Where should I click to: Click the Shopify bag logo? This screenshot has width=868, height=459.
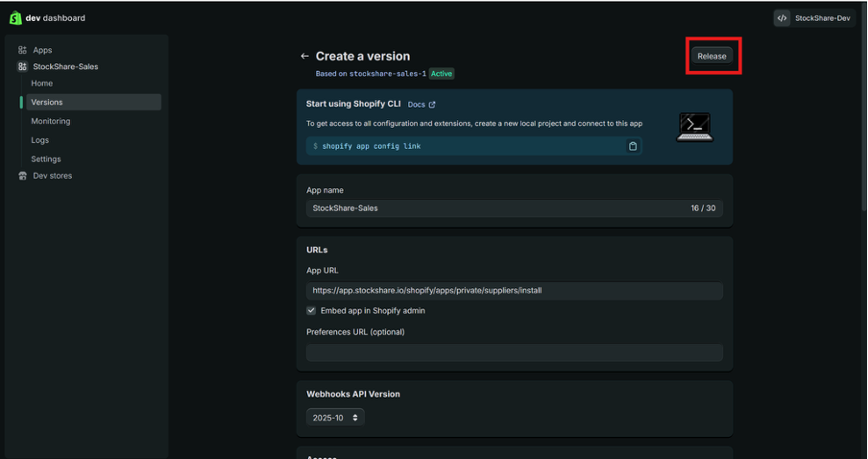click(x=15, y=17)
